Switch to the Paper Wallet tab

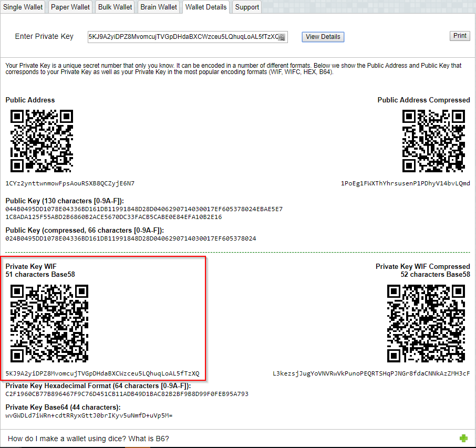[x=70, y=7]
